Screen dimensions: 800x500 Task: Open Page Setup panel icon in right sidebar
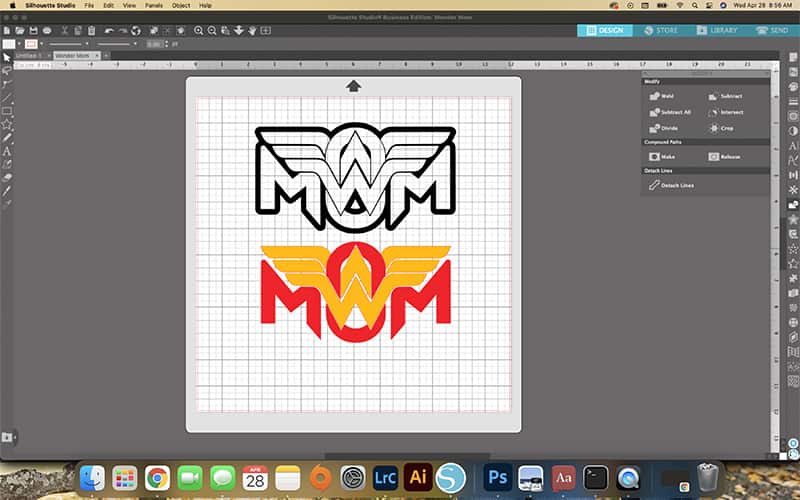tap(793, 58)
